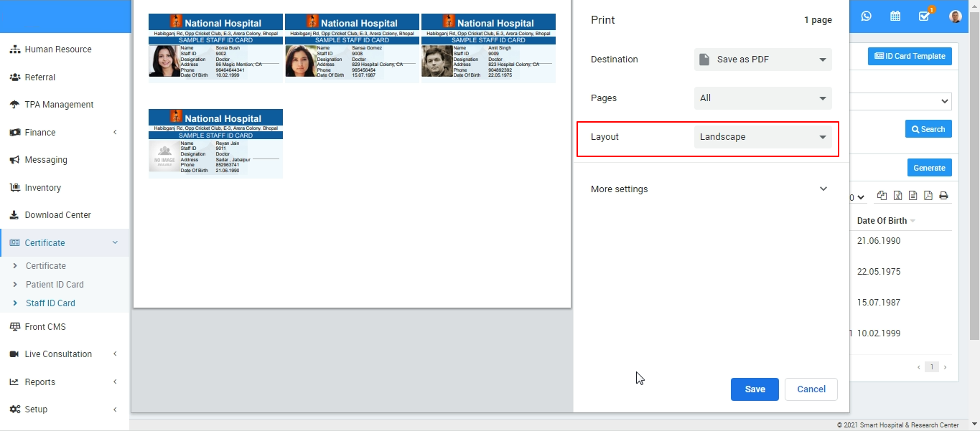Click Sonia Bush ID card preview
Viewport: 980px width, 431px height.
pos(215,49)
